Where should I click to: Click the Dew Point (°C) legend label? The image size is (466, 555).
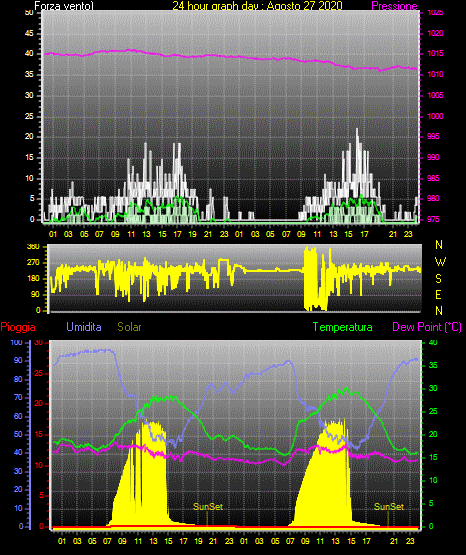point(427,327)
